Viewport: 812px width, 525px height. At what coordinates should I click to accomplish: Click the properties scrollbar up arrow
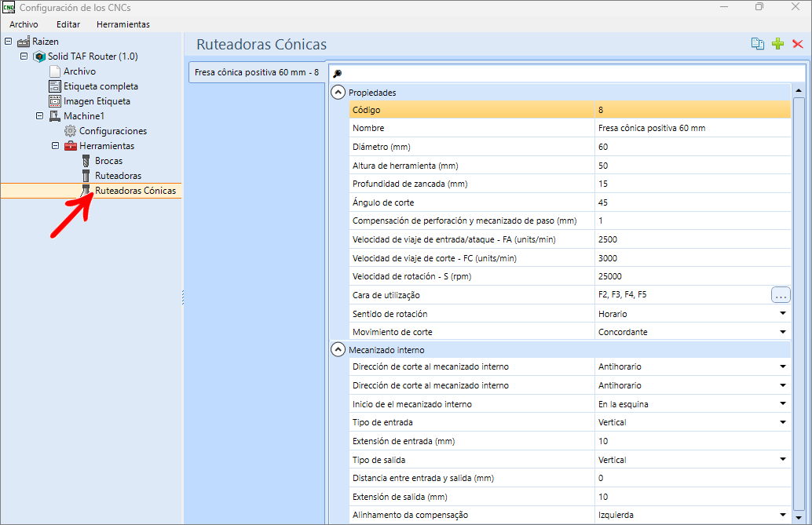coord(798,90)
